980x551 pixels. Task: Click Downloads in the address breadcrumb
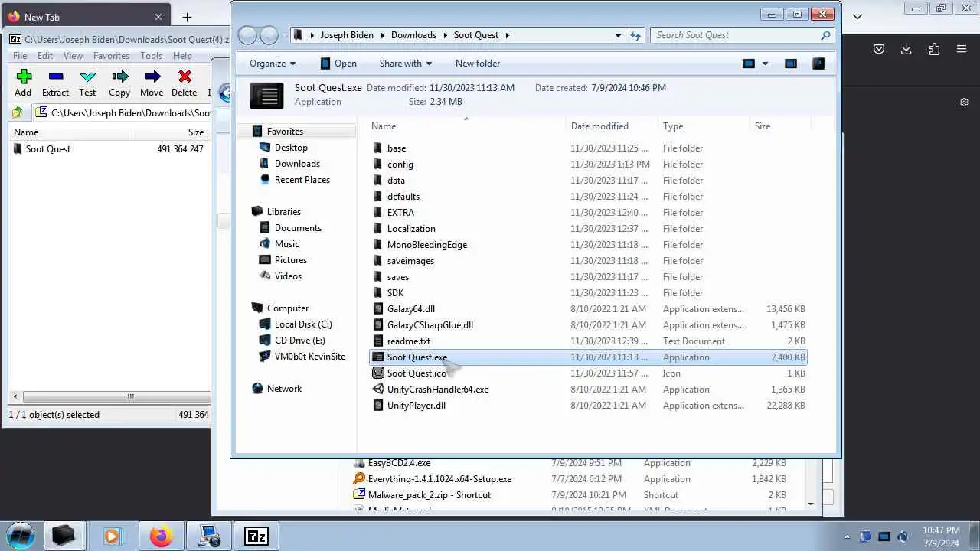coord(413,35)
